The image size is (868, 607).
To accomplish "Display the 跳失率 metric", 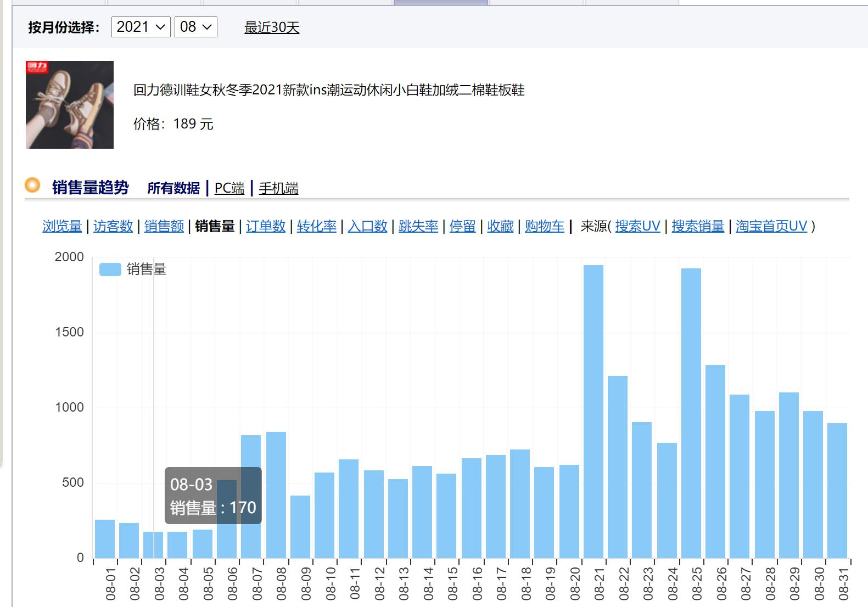I will (418, 226).
